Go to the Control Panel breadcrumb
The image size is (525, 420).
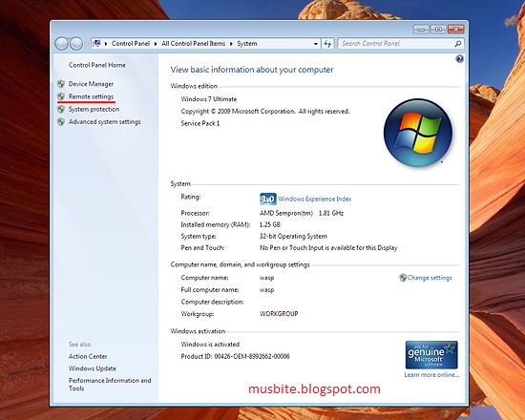(131, 44)
